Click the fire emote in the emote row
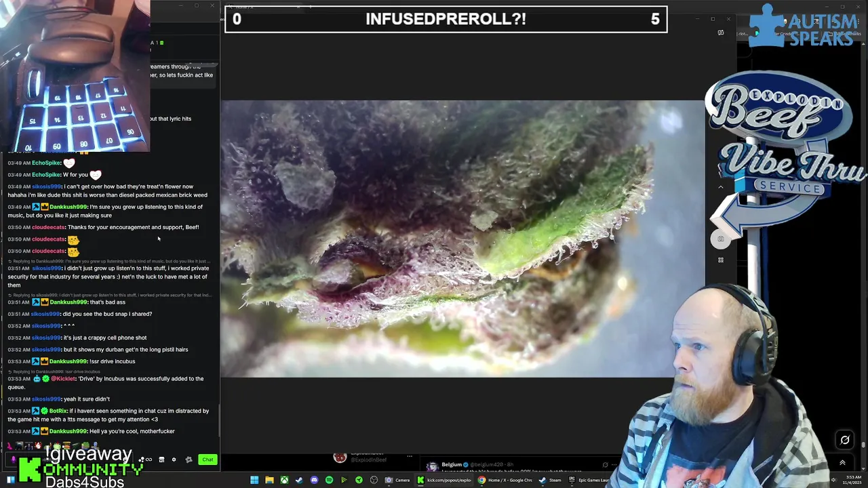 point(39,445)
